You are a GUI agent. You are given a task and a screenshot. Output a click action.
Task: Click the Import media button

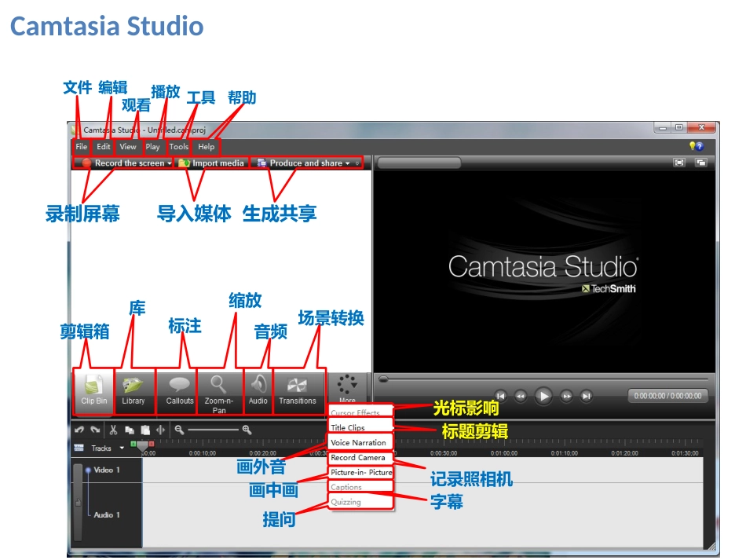[x=211, y=163]
